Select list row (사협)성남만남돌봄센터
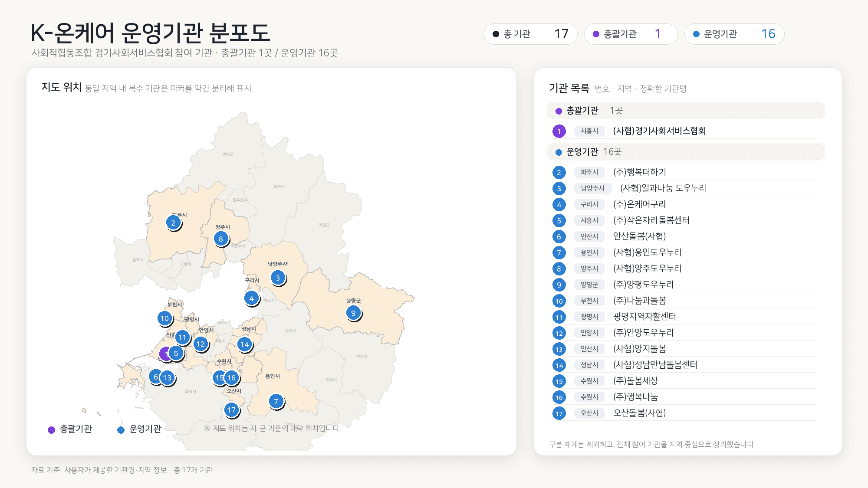This screenshot has width=868, height=488. click(684, 365)
